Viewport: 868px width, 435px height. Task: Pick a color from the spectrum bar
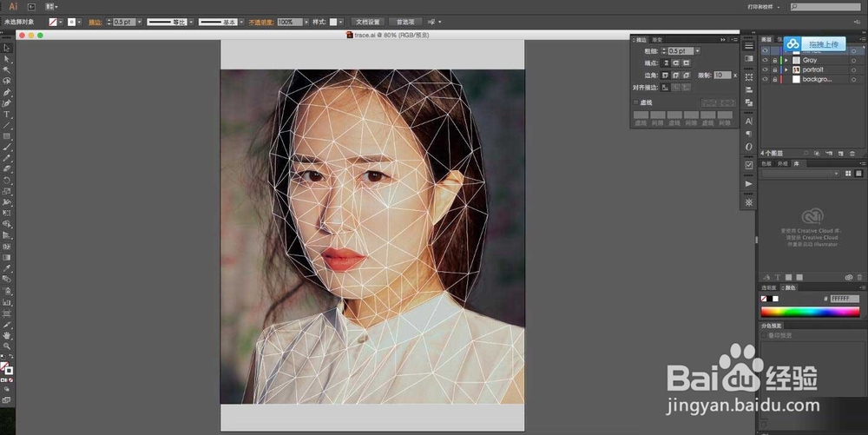pyautogui.click(x=810, y=312)
